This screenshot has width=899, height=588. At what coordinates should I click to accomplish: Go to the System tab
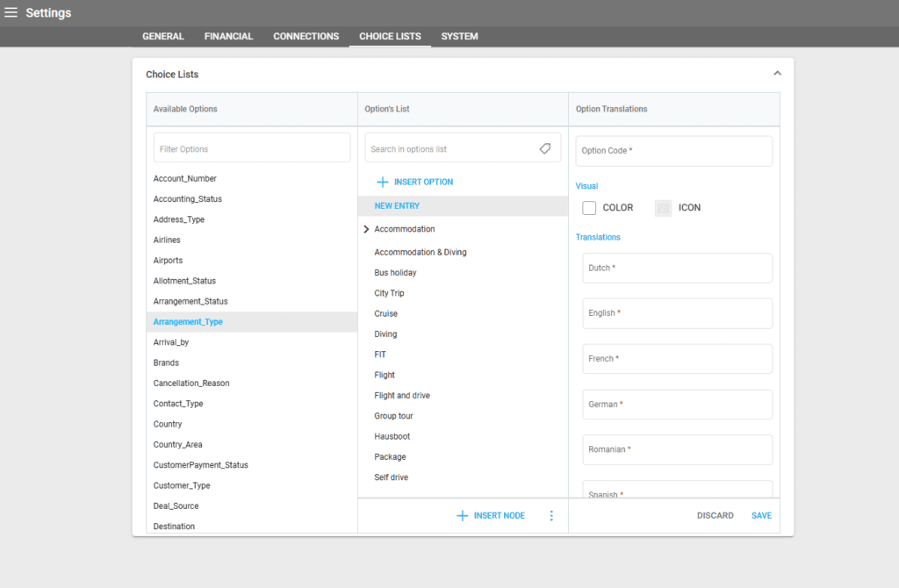459,37
